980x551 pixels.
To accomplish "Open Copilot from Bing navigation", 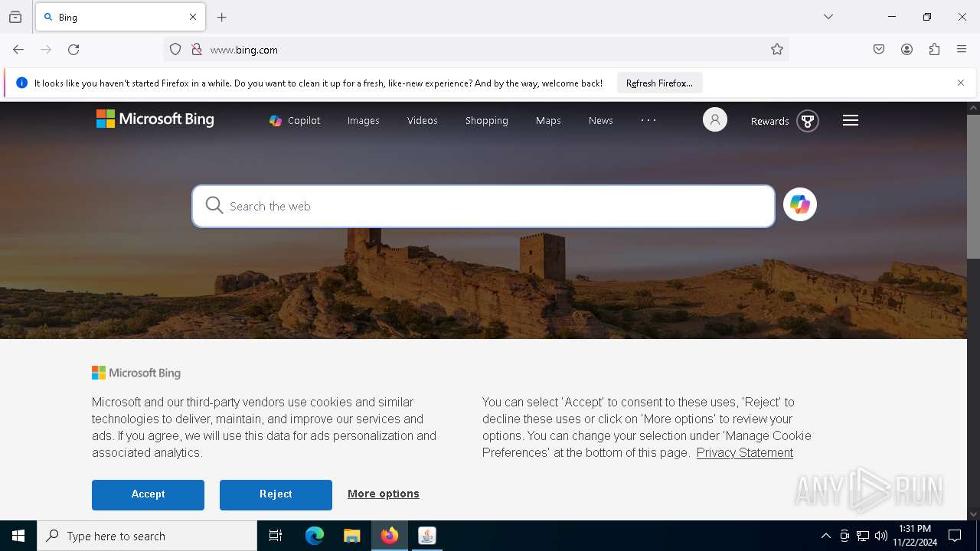I will click(295, 120).
